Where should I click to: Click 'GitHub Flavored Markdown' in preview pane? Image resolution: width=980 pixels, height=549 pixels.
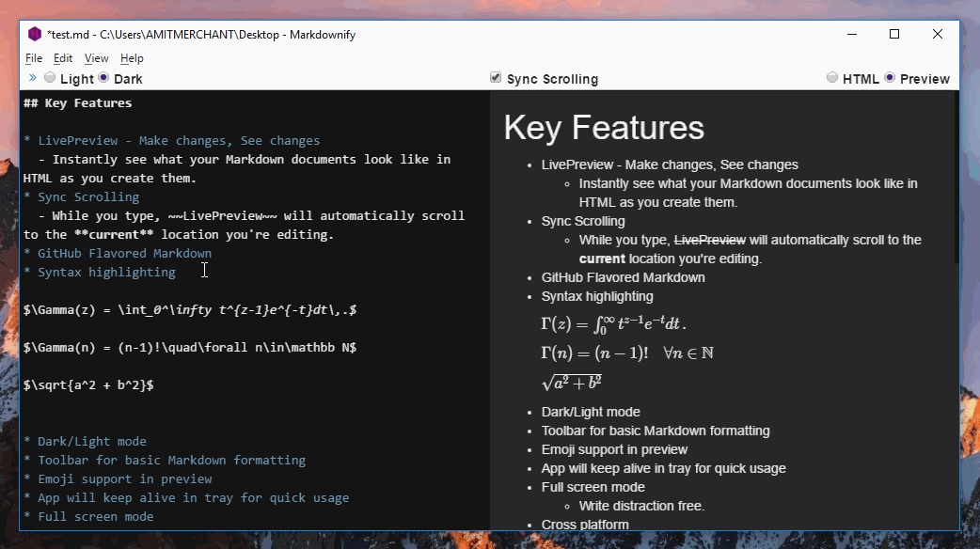click(624, 277)
